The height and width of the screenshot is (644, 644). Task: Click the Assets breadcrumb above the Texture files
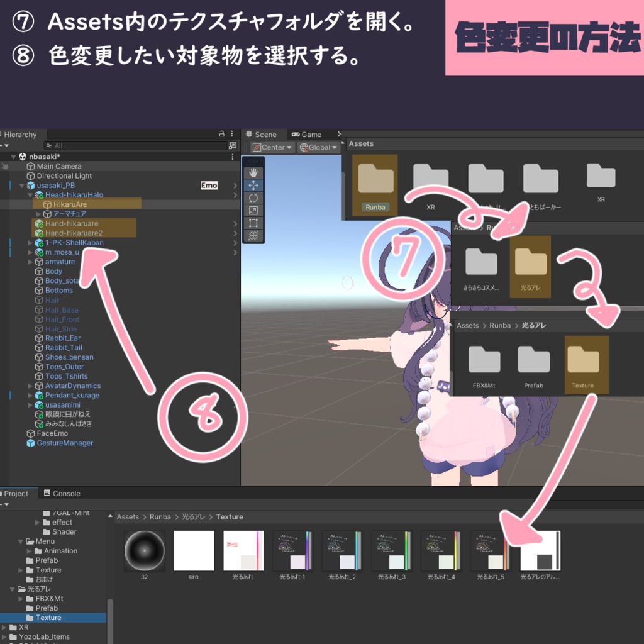pyautogui.click(x=128, y=516)
